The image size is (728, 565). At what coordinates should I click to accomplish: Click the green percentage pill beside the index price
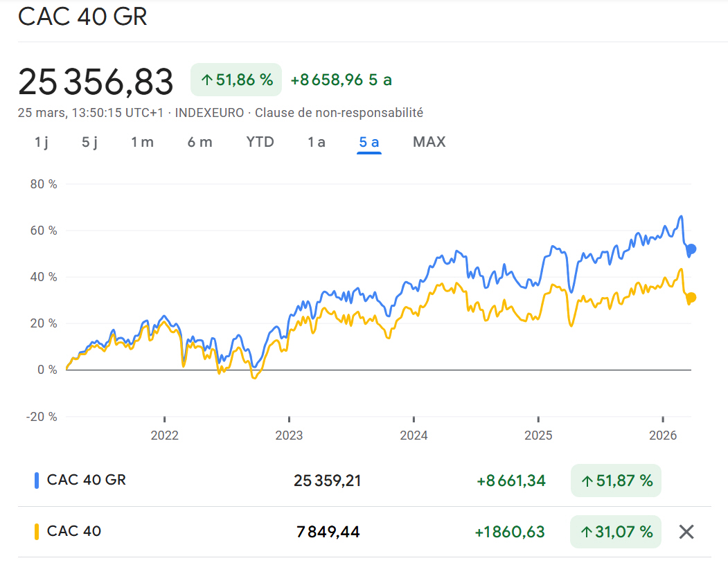point(236,79)
